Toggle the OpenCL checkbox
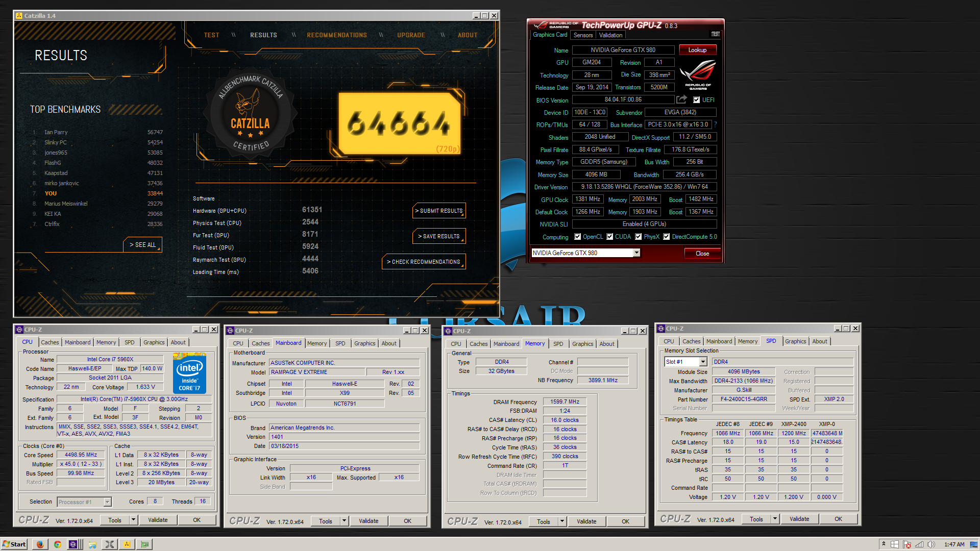Image resolution: width=980 pixels, height=551 pixels. point(577,237)
